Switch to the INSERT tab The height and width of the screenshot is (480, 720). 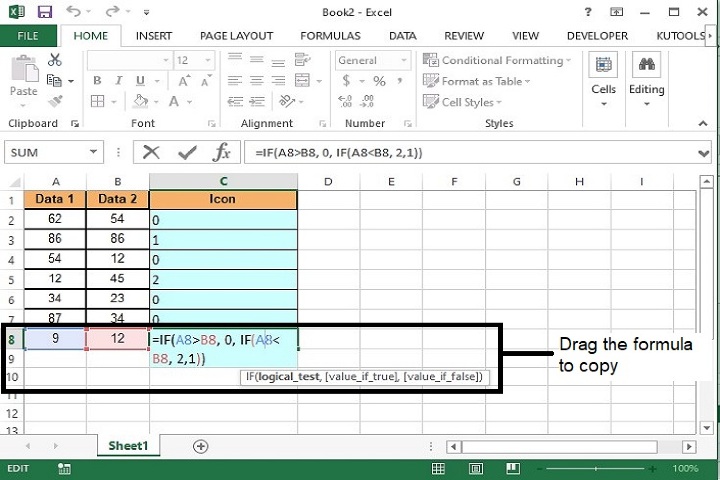(154, 36)
